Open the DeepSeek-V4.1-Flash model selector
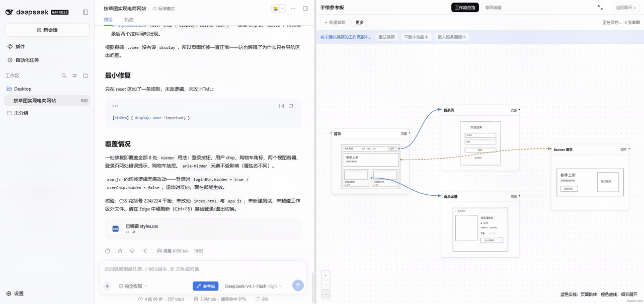 (254, 286)
